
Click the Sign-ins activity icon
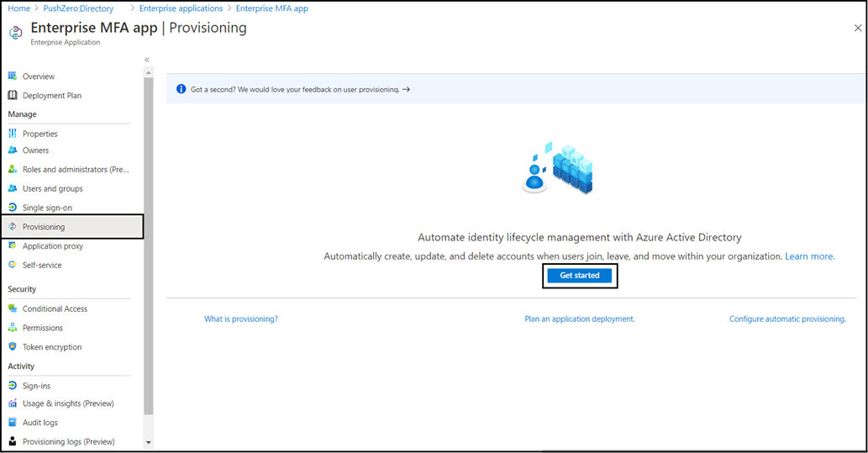(x=12, y=386)
